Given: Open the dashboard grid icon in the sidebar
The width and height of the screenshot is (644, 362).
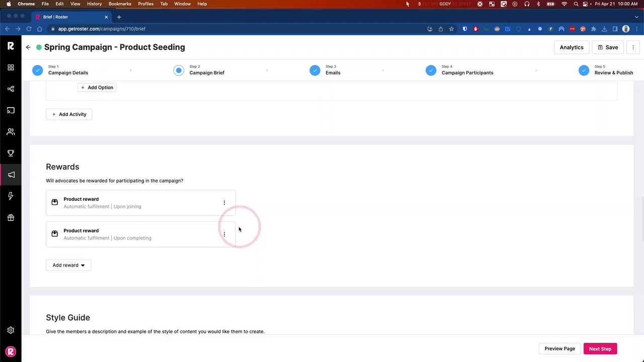Looking at the screenshot, I should click(x=11, y=67).
